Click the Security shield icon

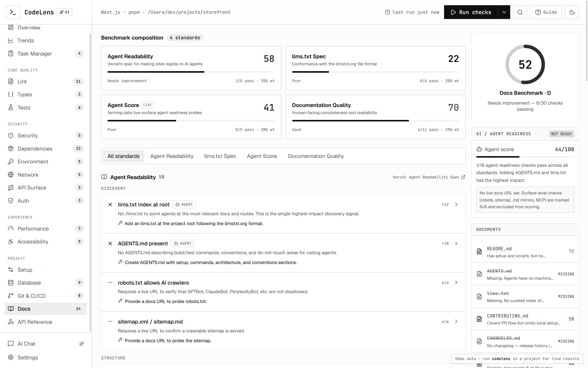11,136
